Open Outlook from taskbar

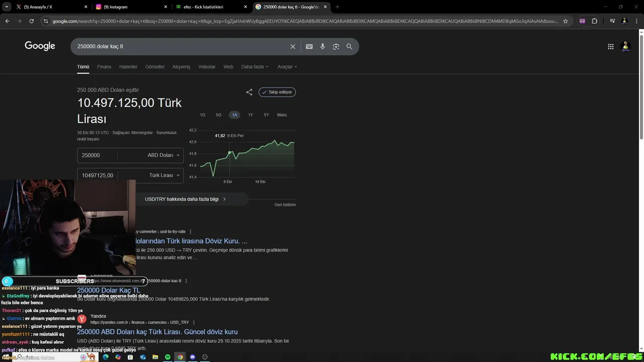pos(143,357)
